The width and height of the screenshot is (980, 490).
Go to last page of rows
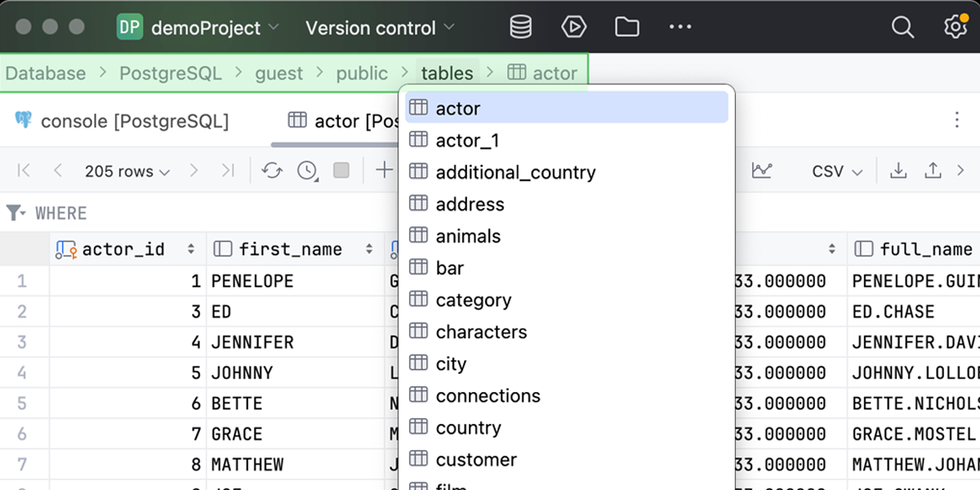228,171
